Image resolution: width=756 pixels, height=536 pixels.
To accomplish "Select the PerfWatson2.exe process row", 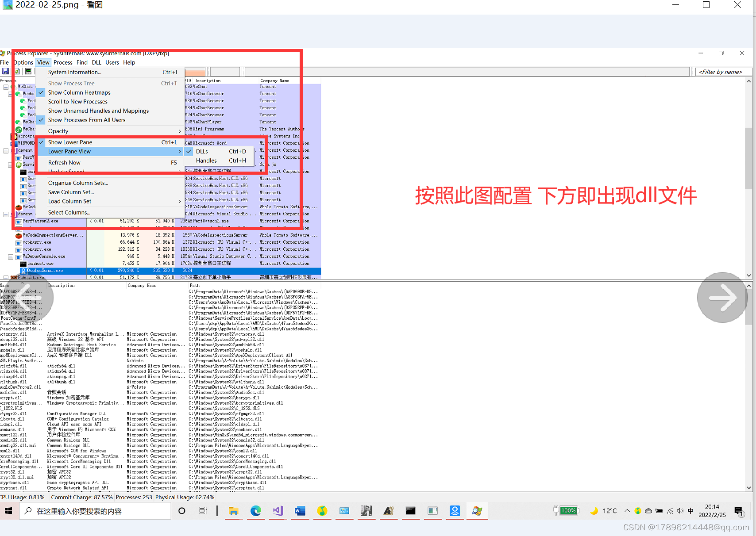I will tap(168, 221).
